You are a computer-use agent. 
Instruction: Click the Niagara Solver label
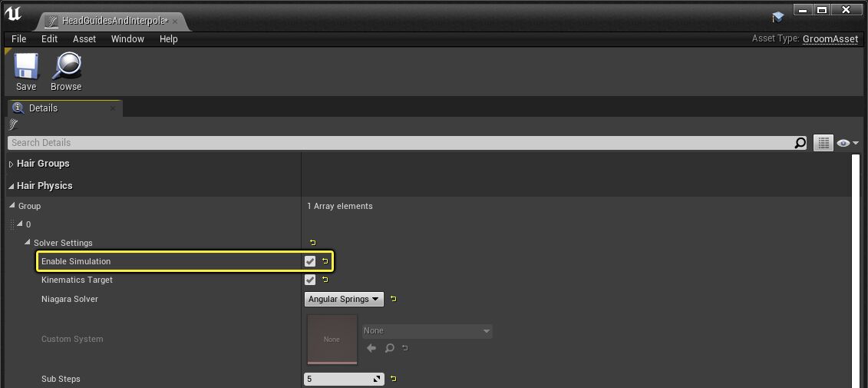70,300
